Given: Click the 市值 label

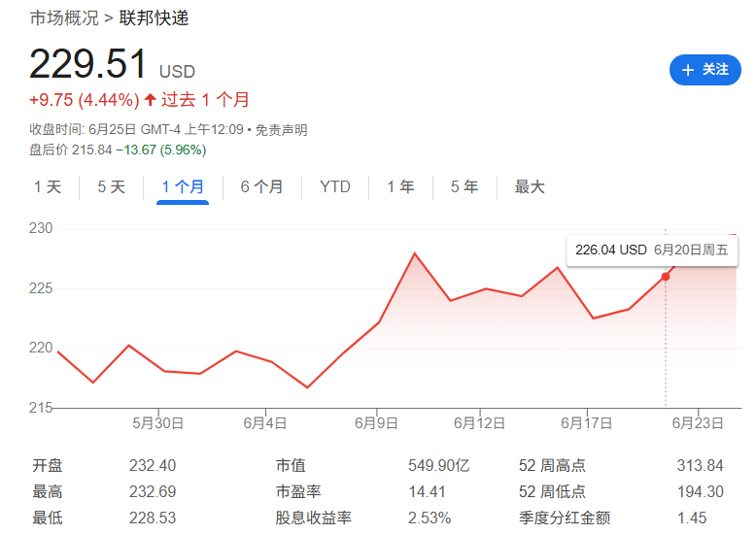Looking at the screenshot, I should point(291,466).
